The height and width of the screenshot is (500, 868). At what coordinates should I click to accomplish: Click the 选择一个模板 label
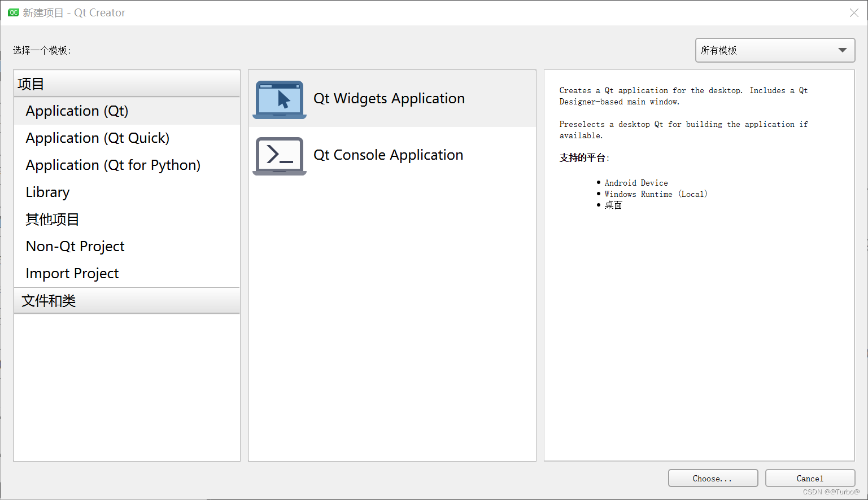42,50
